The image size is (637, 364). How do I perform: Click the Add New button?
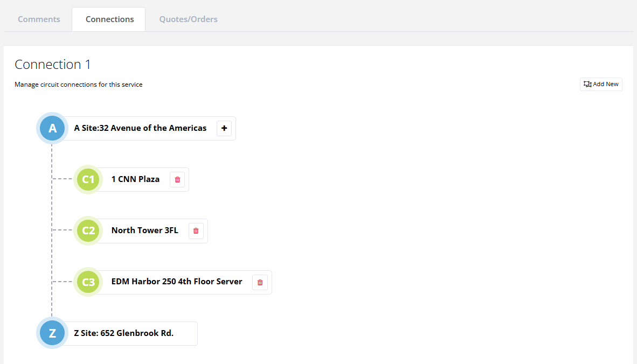click(600, 84)
